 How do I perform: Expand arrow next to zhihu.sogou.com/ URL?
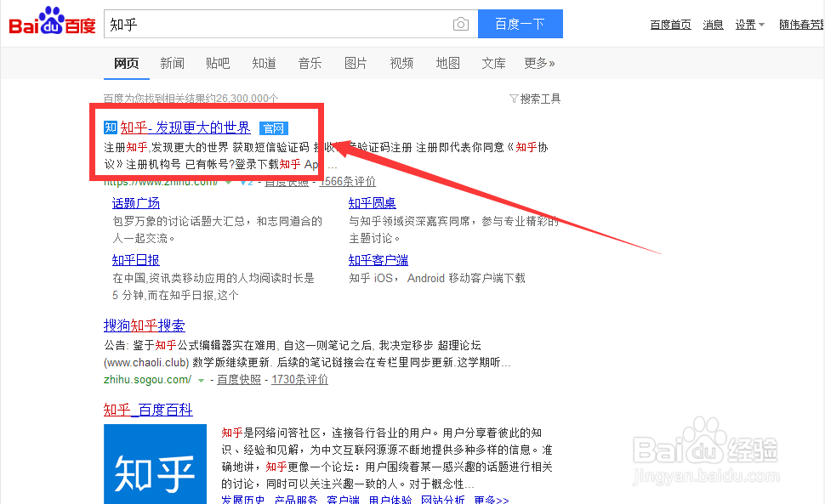(201, 380)
